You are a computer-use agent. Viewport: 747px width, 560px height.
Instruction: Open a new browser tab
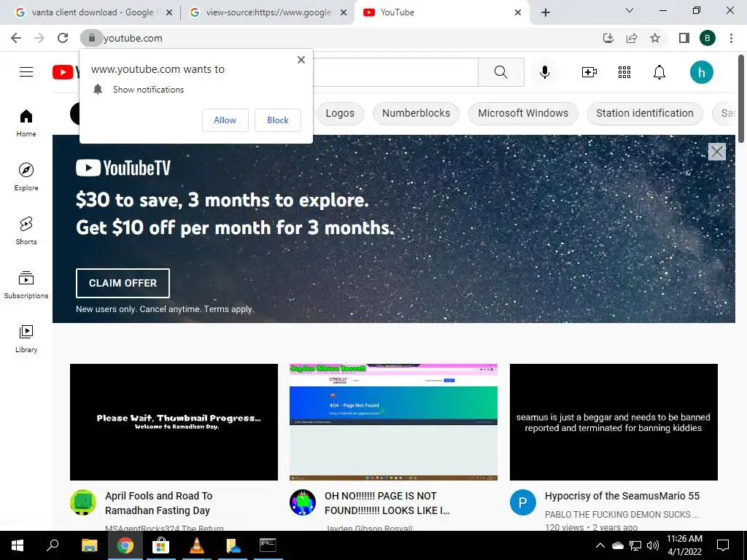coord(546,13)
